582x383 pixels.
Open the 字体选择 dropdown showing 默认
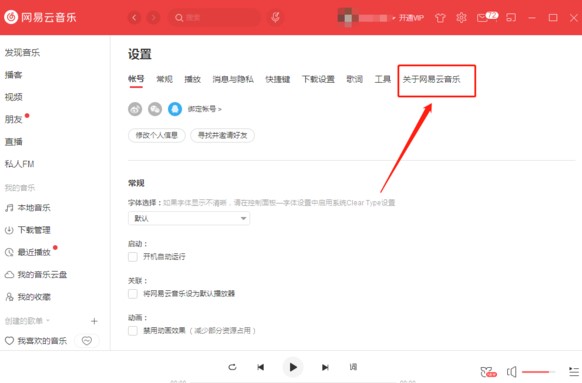189,218
